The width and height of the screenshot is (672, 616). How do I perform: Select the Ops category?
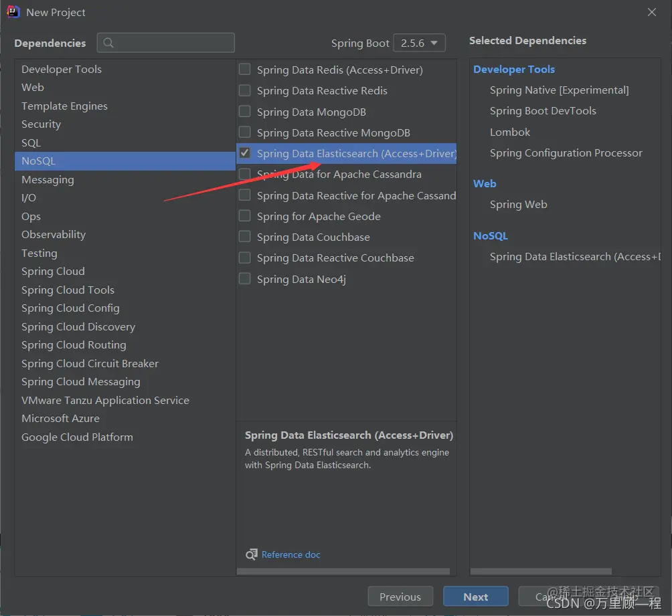click(124, 216)
